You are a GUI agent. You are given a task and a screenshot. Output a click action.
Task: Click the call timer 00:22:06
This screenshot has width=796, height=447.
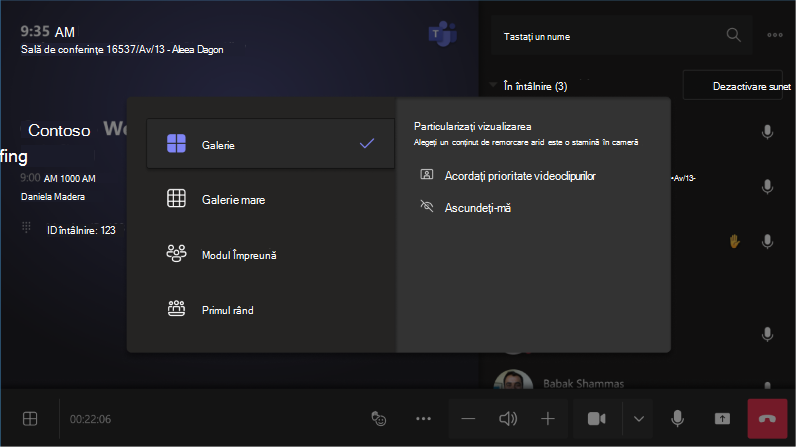tap(90, 419)
